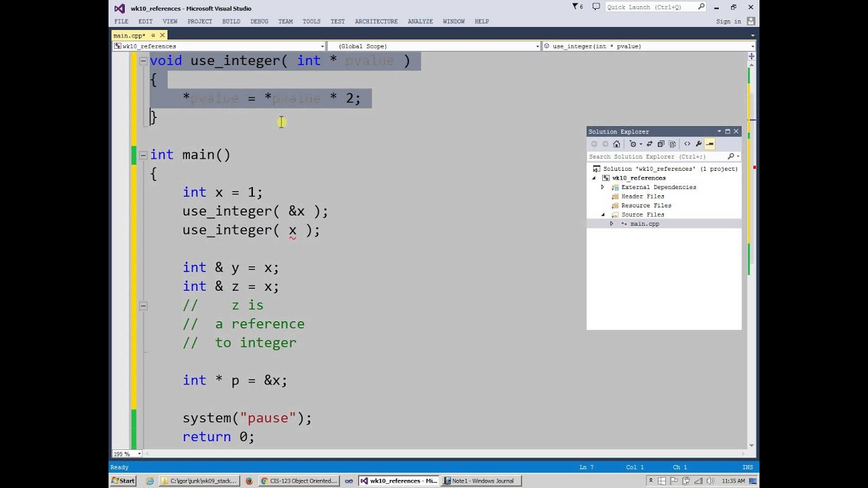
Task: Open the DEBUG menu
Action: [x=259, y=22]
